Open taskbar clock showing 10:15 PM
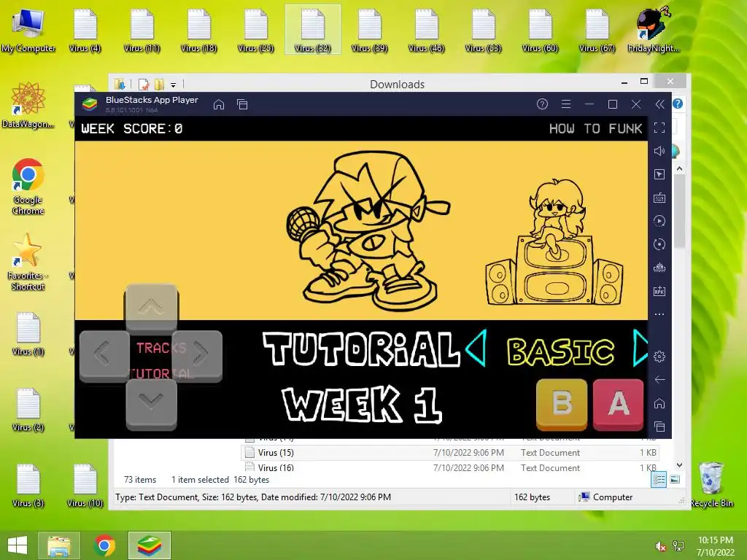Viewport: 747px width, 560px height. click(715, 546)
